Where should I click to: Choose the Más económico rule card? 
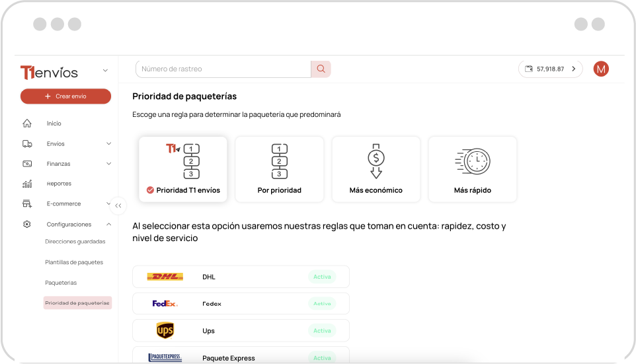(376, 169)
